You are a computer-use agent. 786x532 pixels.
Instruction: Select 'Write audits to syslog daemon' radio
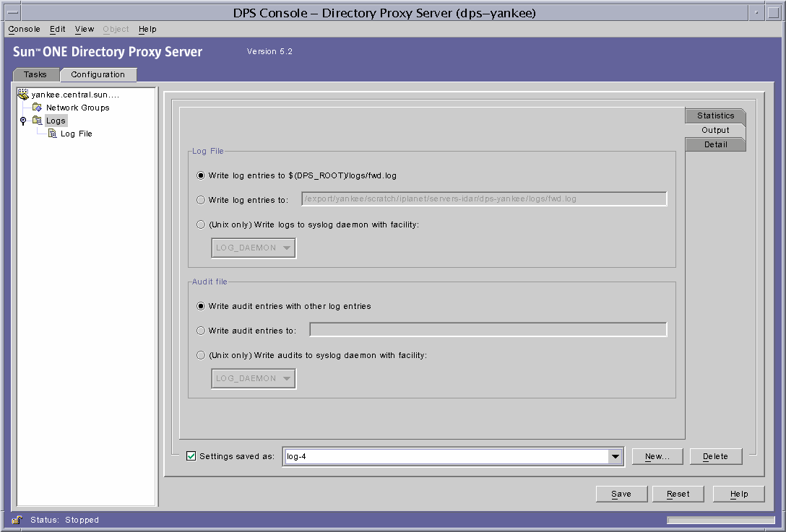201,355
